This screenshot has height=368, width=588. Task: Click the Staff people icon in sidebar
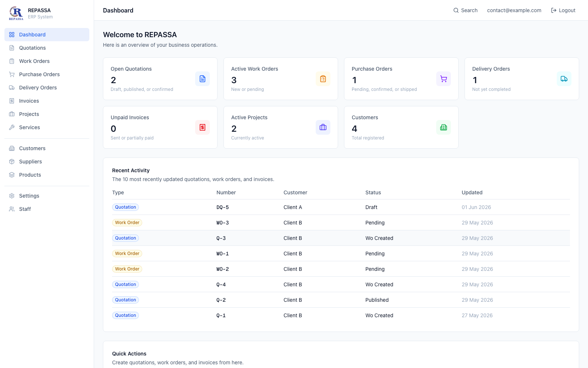(12, 209)
